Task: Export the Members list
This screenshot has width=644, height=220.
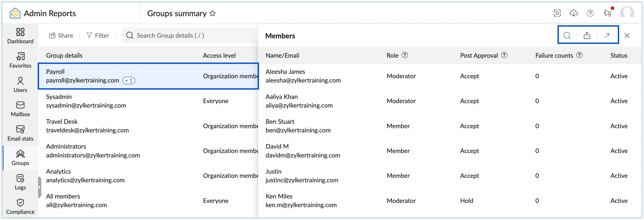Action: [x=587, y=35]
